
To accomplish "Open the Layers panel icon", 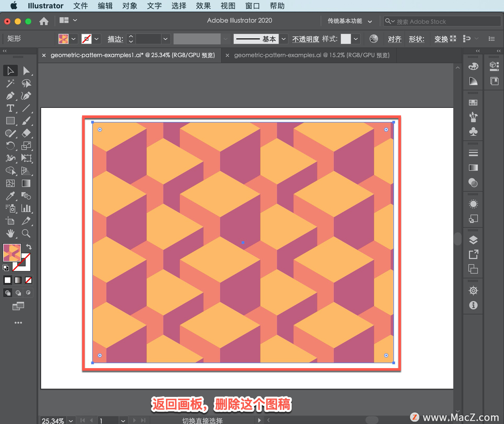I will pos(473,240).
